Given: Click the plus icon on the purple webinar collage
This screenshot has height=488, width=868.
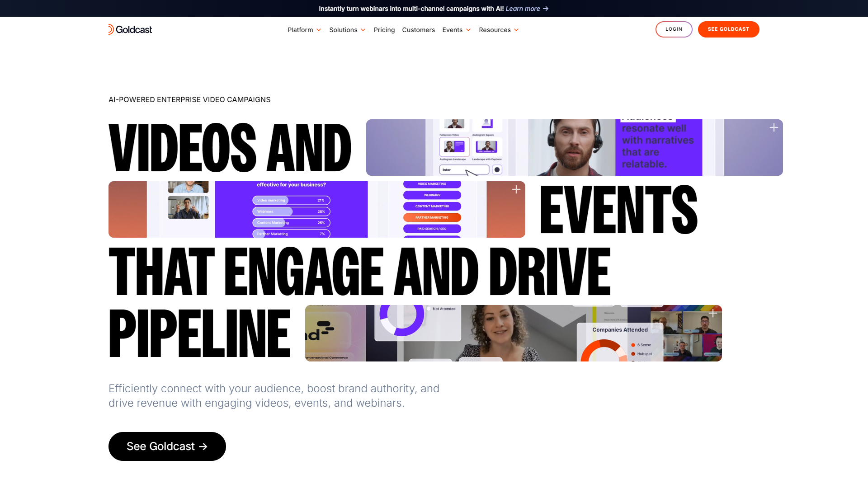Looking at the screenshot, I should point(774,127).
